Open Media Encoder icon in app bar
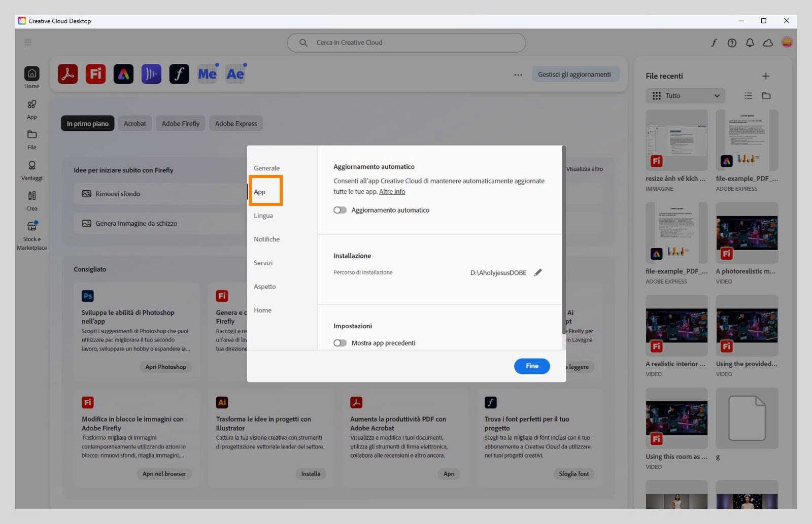 tap(207, 74)
